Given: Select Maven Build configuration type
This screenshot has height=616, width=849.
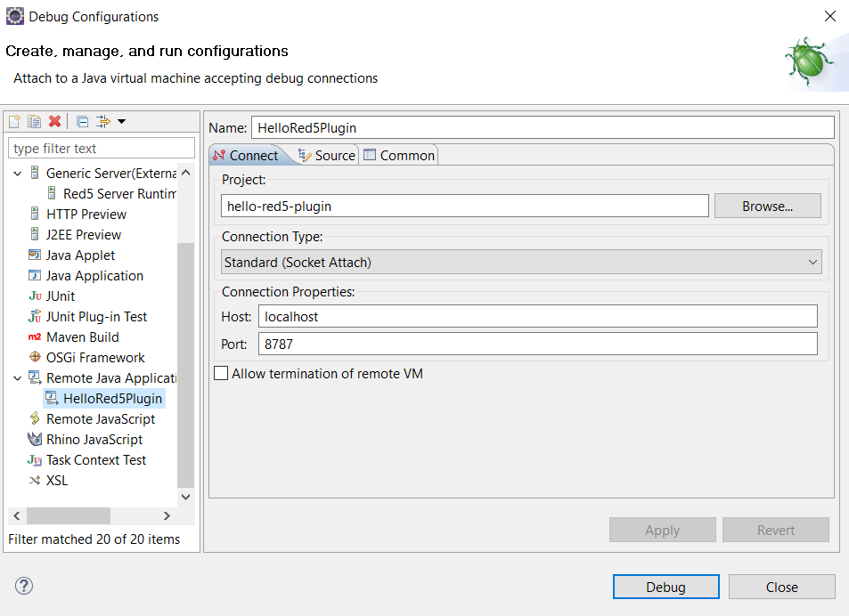Looking at the screenshot, I should 82,337.
